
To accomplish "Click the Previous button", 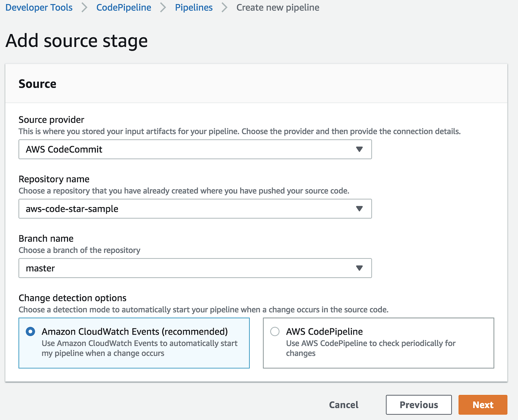I will (418, 404).
